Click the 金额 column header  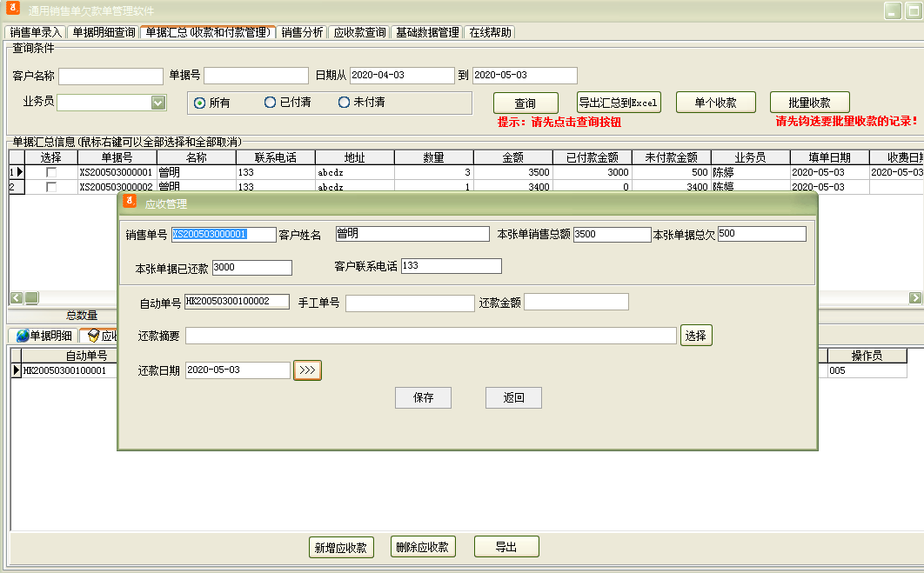pyautogui.click(x=512, y=157)
